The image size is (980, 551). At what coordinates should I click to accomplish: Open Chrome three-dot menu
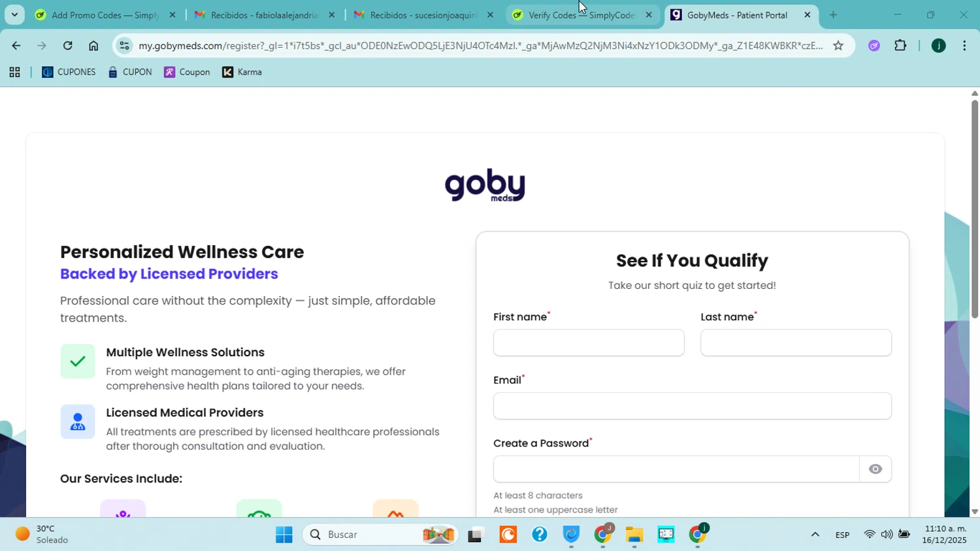pyautogui.click(x=964, y=46)
